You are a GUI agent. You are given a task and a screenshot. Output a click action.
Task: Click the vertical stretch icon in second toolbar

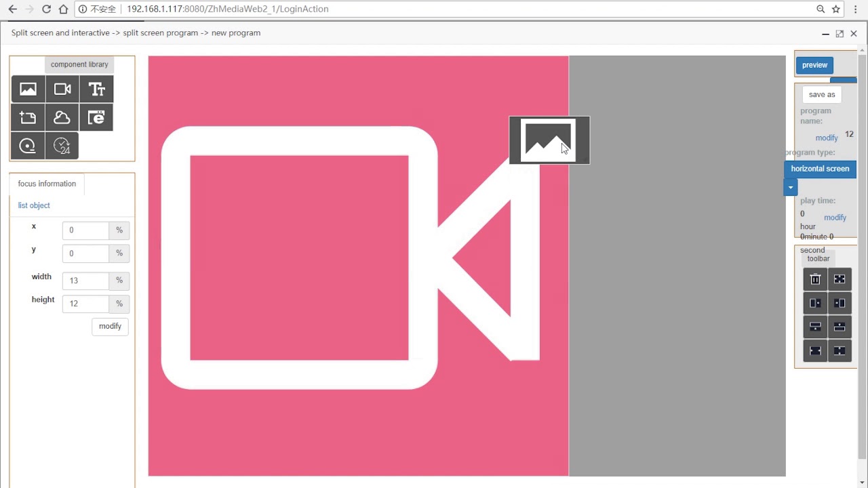point(840,350)
